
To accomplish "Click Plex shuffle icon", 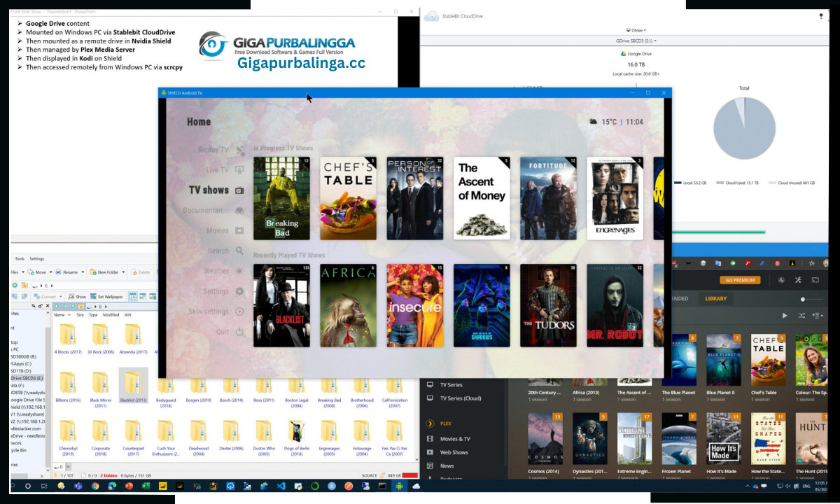I will point(801,316).
